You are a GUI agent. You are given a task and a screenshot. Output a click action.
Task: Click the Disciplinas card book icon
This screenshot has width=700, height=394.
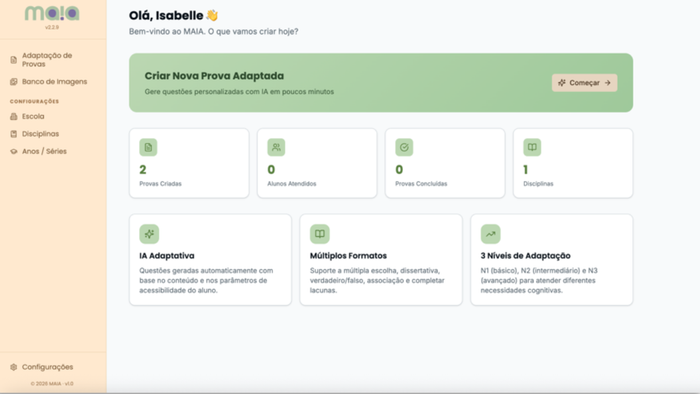pos(532,147)
